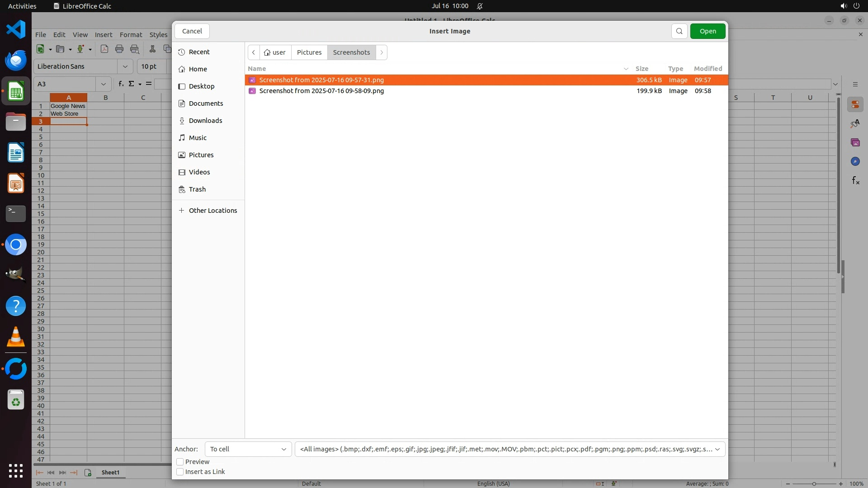868x488 pixels.
Task: Click the Print icon in toolbar
Action: coord(119,49)
